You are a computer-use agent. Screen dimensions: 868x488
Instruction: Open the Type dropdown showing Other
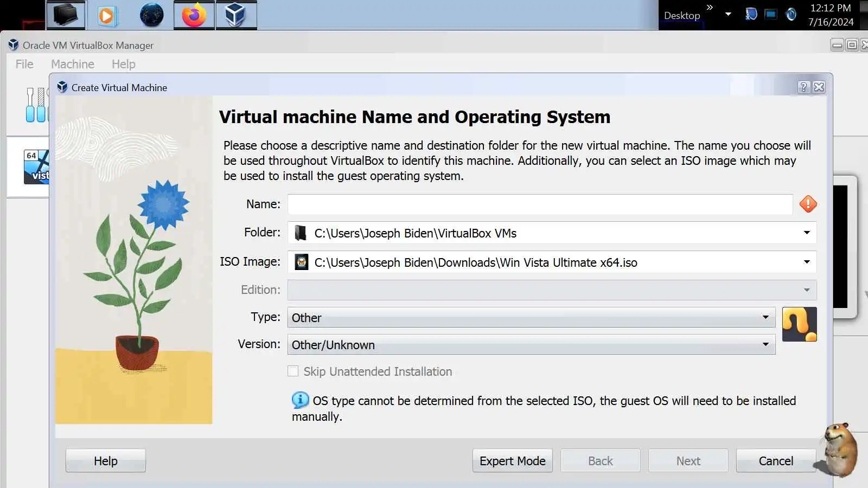[531, 317]
